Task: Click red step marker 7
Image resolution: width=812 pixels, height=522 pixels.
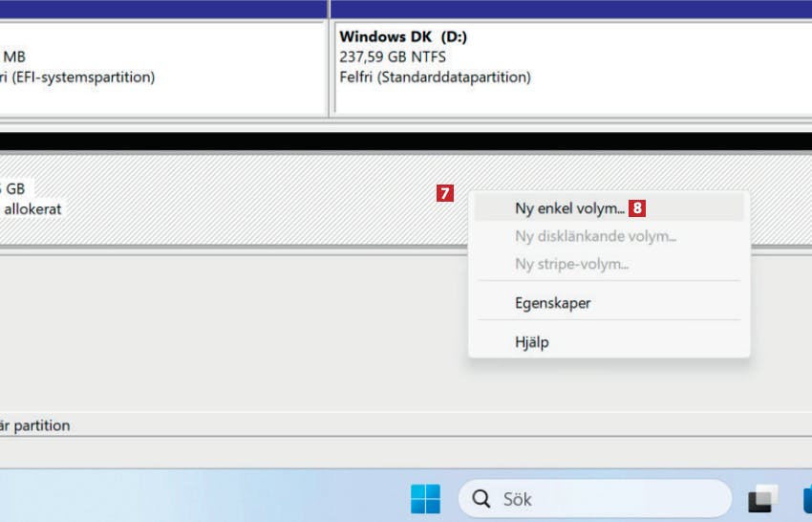Action: (445, 193)
